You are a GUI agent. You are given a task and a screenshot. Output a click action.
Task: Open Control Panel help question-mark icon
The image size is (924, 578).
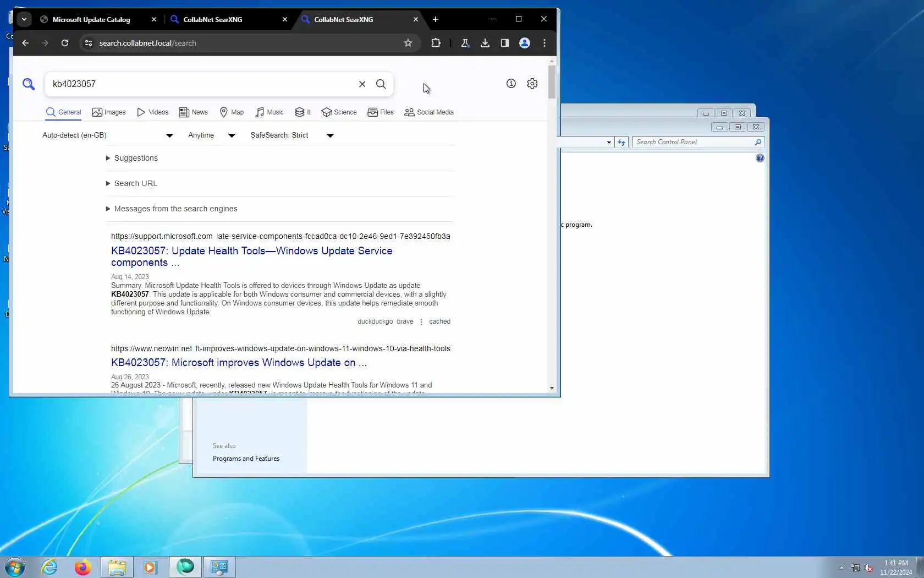coord(760,158)
